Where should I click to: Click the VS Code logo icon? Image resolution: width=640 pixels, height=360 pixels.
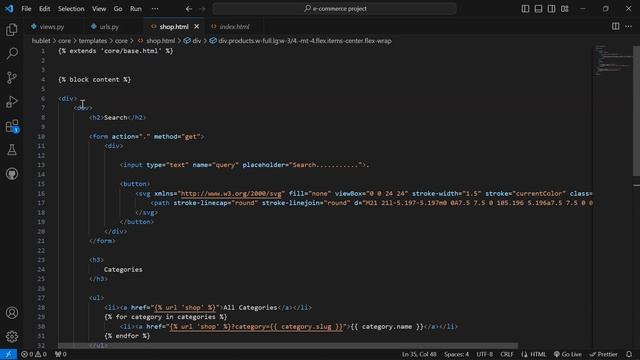9,9
